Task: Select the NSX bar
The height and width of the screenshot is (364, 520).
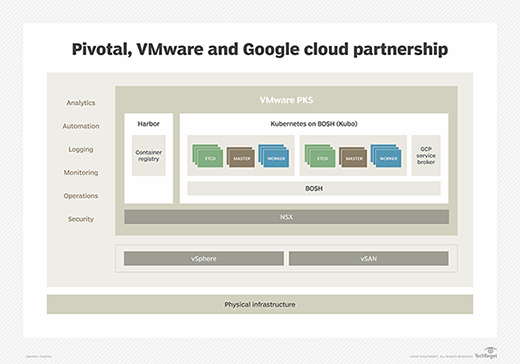Action: coord(287,217)
